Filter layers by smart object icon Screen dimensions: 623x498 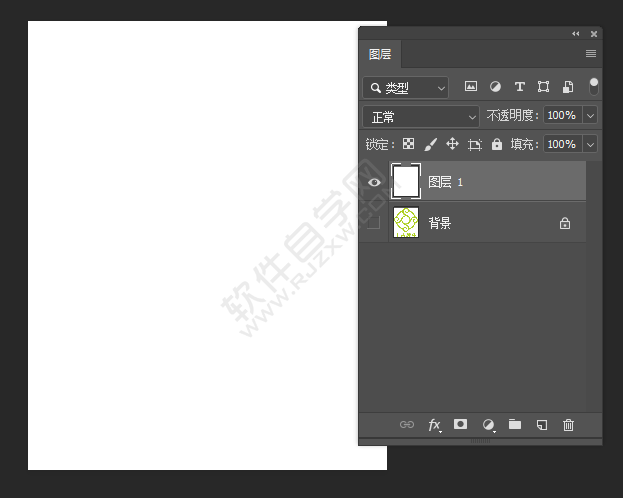pyautogui.click(x=568, y=87)
